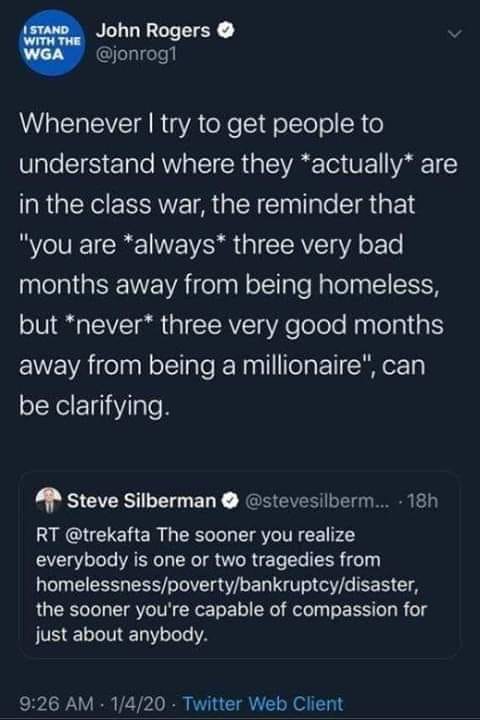Screen dimensions: 480x720
Task: Open the quoted tweet body text
Action: pos(232,585)
